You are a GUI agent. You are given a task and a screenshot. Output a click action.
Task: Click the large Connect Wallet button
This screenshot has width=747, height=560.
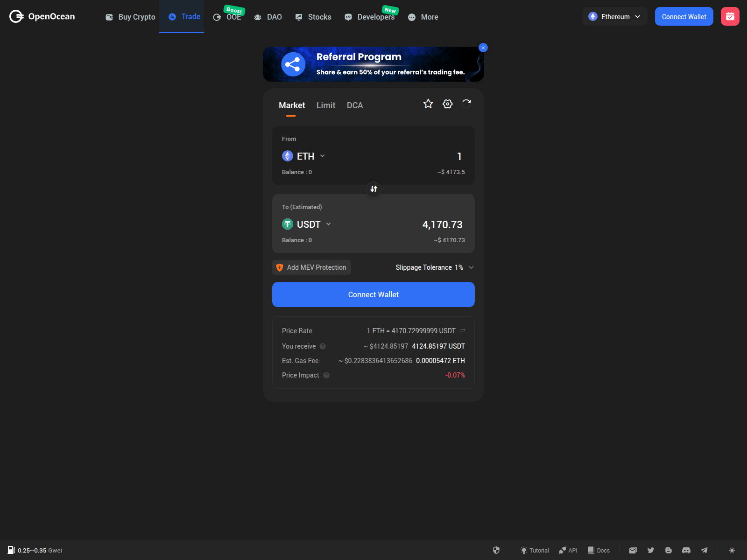pyautogui.click(x=373, y=294)
